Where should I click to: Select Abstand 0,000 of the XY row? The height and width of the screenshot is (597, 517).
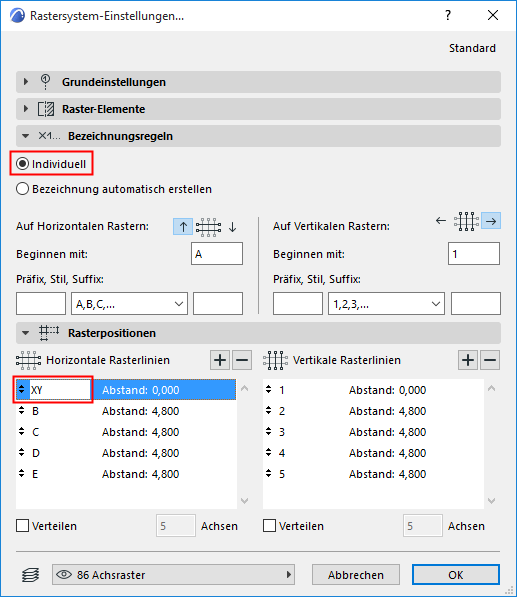tap(140, 390)
